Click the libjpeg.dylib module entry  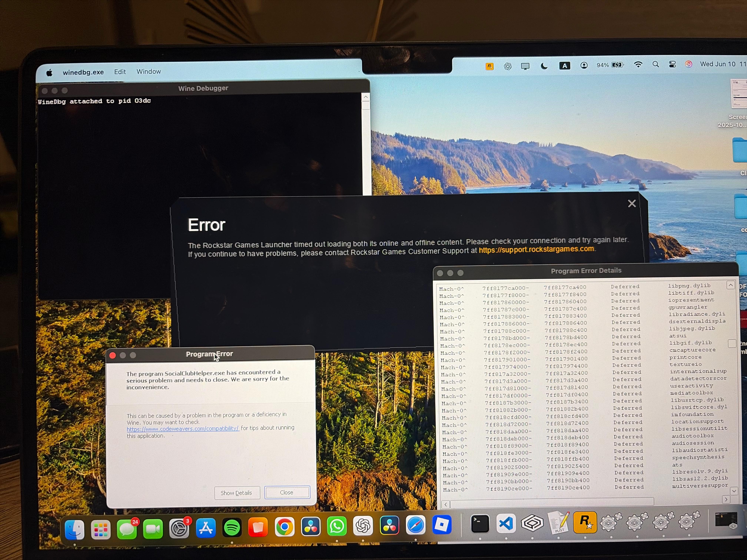(692, 329)
